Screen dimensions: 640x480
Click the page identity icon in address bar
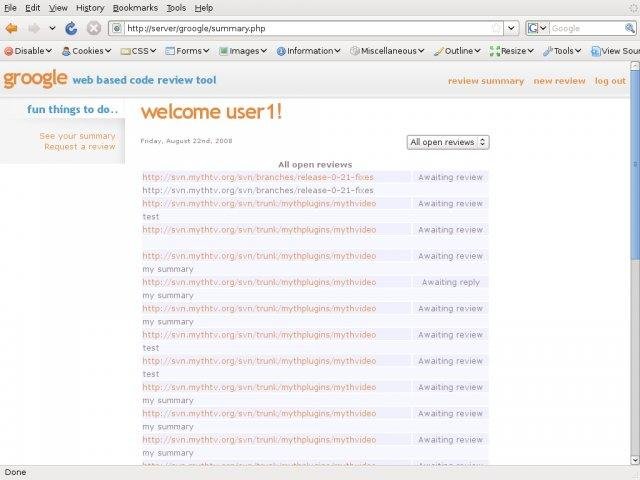[117, 28]
